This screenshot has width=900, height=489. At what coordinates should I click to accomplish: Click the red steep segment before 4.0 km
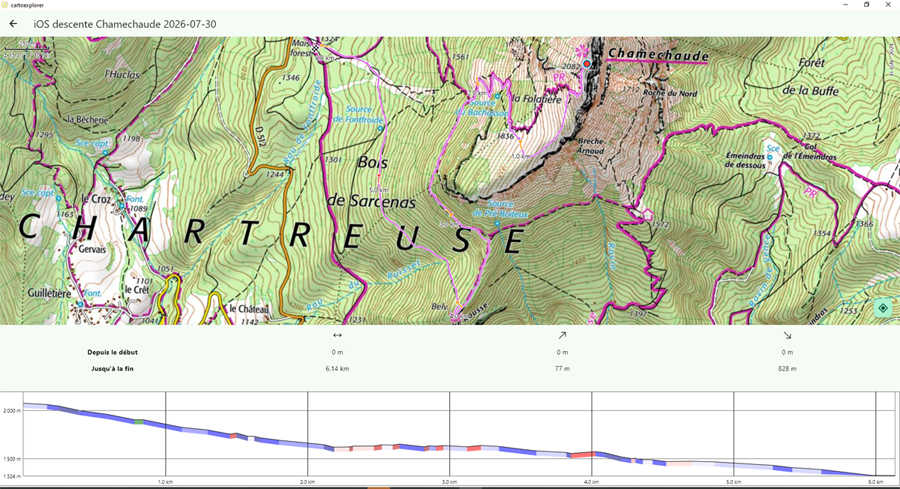click(x=583, y=455)
